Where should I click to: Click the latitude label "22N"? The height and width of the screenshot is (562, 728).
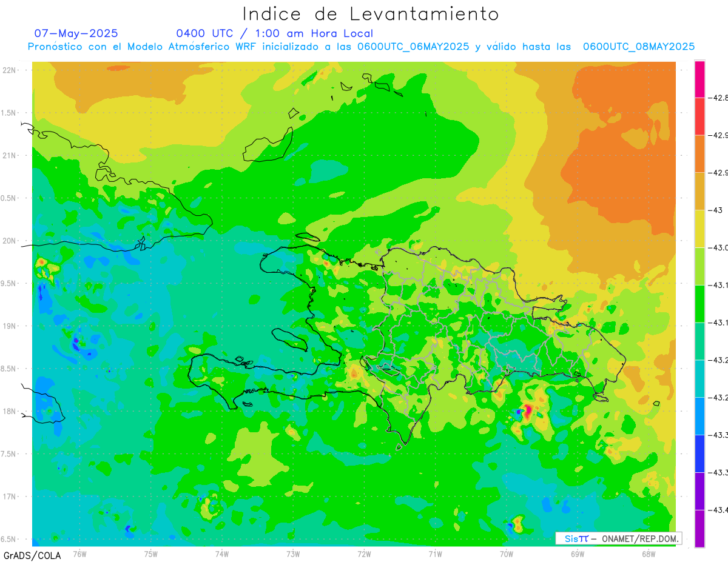point(9,70)
